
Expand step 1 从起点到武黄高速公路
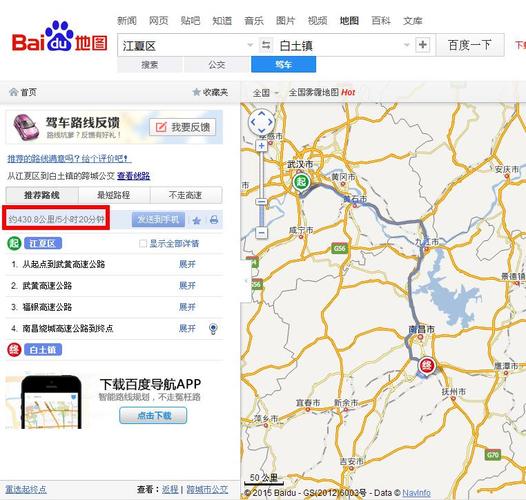point(187,264)
